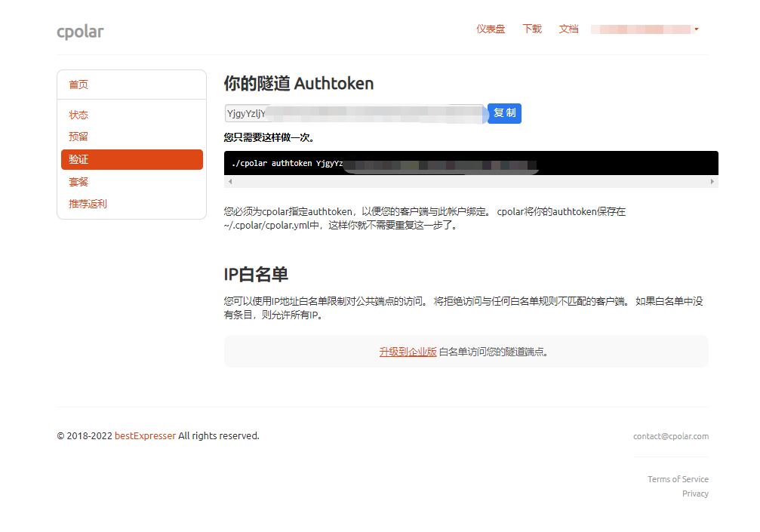Click the 复制 copy button

(505, 113)
